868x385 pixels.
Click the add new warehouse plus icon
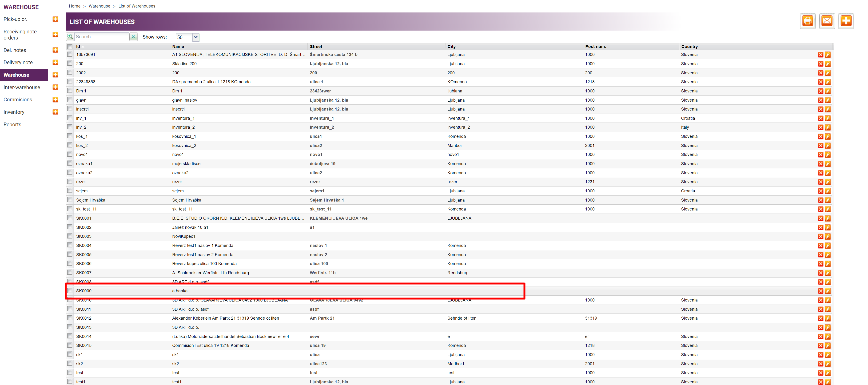click(x=846, y=21)
